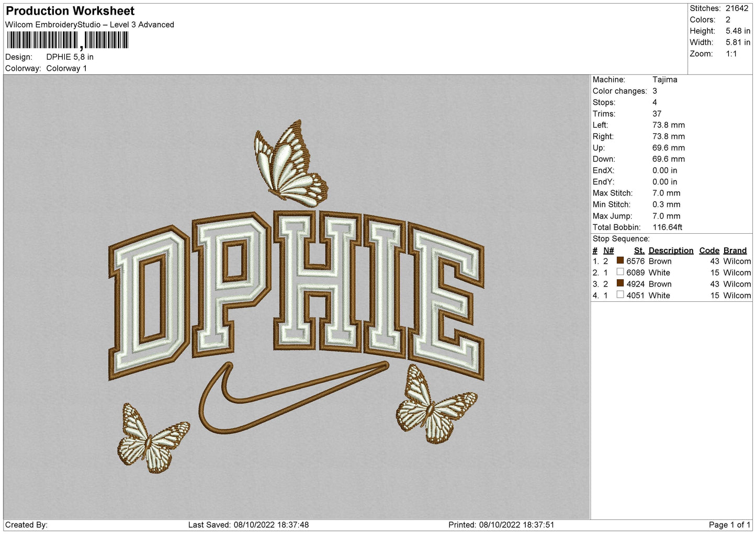The image size is (756, 534).
Task: Click the Brand column header
Action: point(735,251)
